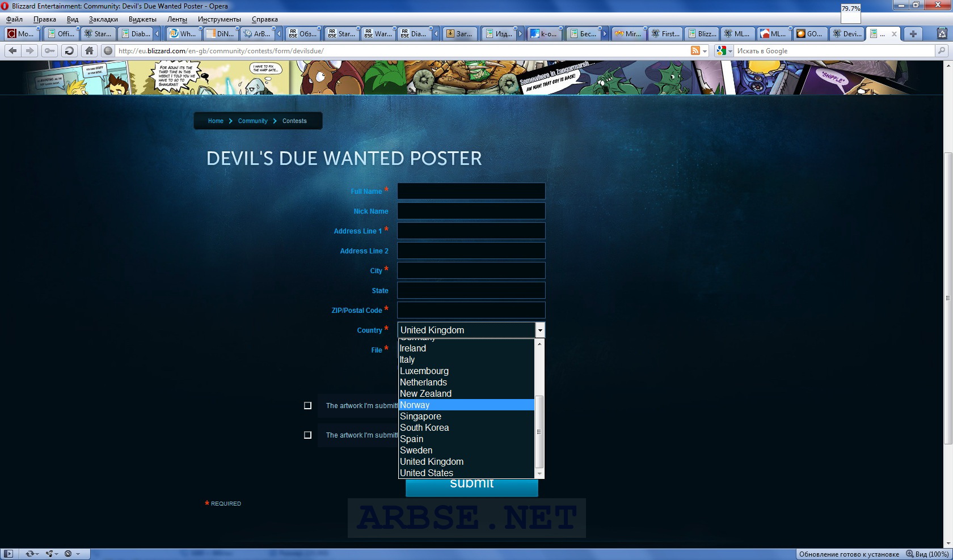
Task: Open the Google search engine selector
Action: coord(724,50)
